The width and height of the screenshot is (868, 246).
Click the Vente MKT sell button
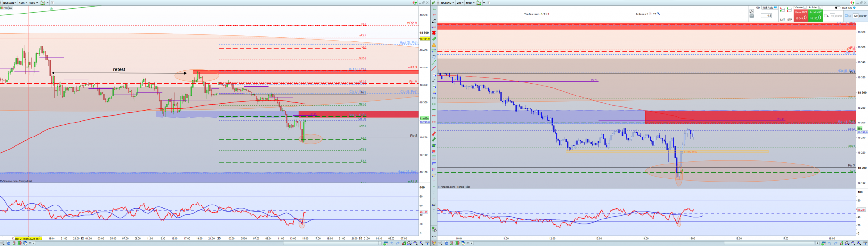pos(801,15)
